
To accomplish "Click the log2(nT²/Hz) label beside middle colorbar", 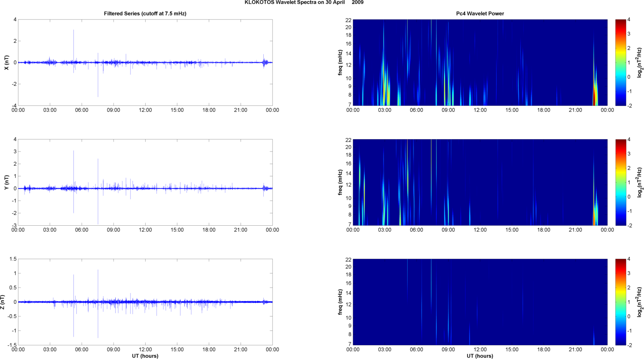I will point(640,182).
